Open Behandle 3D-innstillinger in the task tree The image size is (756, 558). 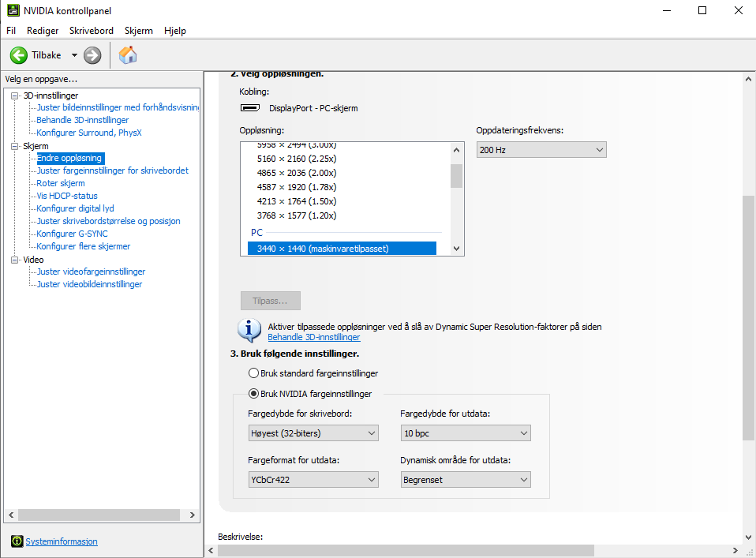82,120
